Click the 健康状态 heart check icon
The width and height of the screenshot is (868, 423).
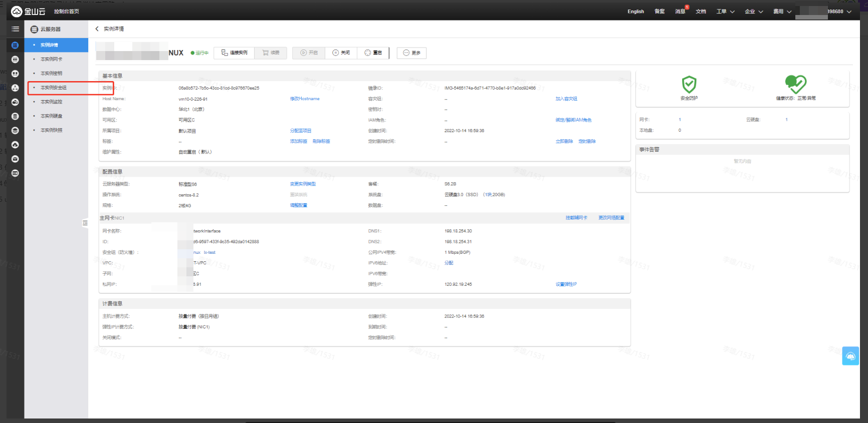(x=795, y=84)
